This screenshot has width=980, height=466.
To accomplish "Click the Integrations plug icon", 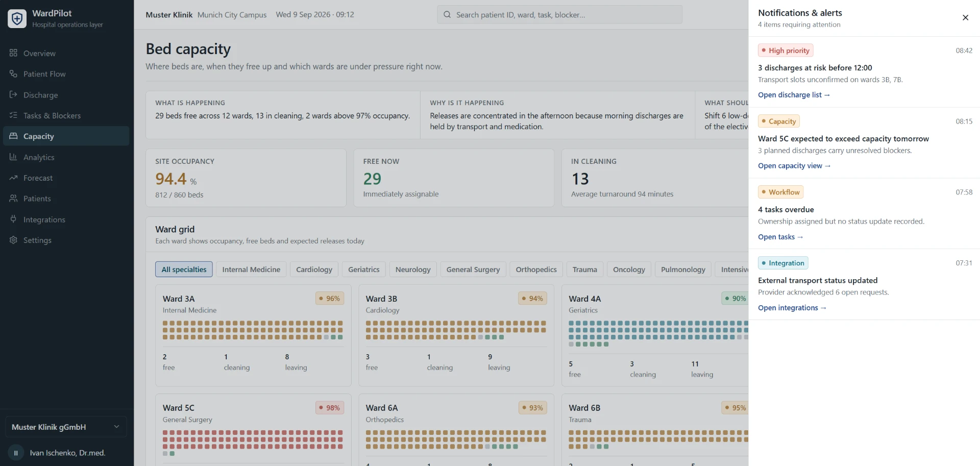I will click(13, 219).
